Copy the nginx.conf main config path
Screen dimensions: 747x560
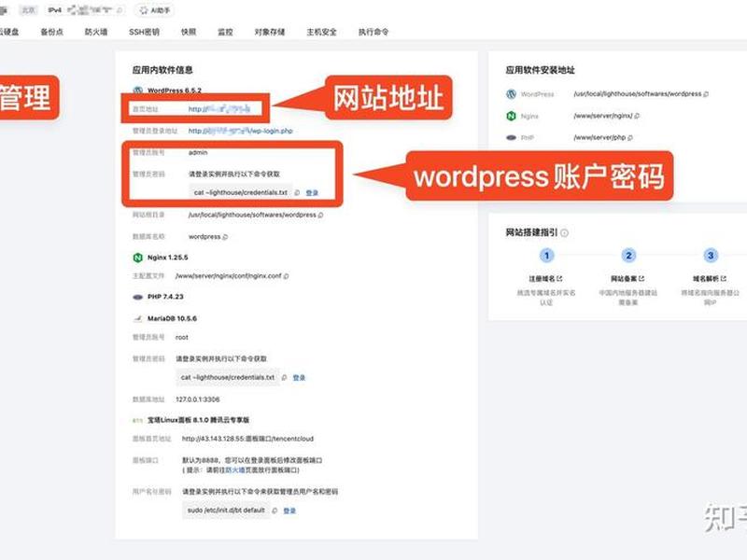pyautogui.click(x=286, y=276)
